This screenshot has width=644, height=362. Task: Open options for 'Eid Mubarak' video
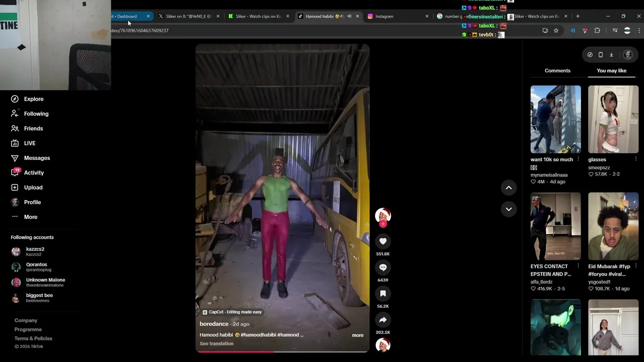[x=635, y=266]
